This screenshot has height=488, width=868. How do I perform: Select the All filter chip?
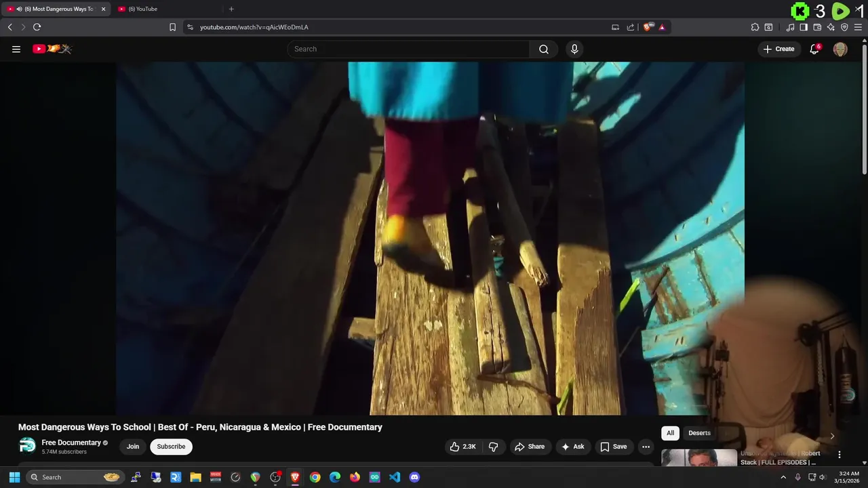coord(670,433)
